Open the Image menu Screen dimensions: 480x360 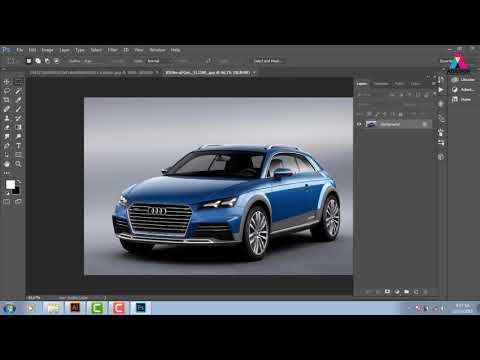click(47, 50)
